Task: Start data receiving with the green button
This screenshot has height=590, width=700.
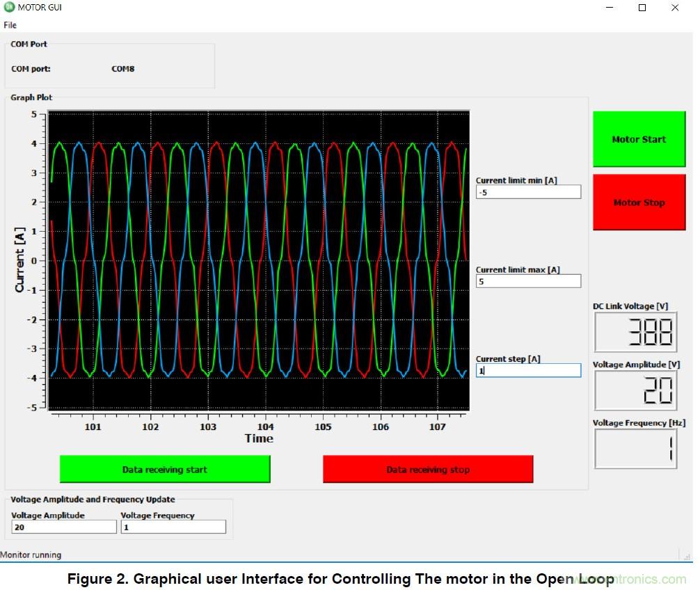Action: coord(164,470)
